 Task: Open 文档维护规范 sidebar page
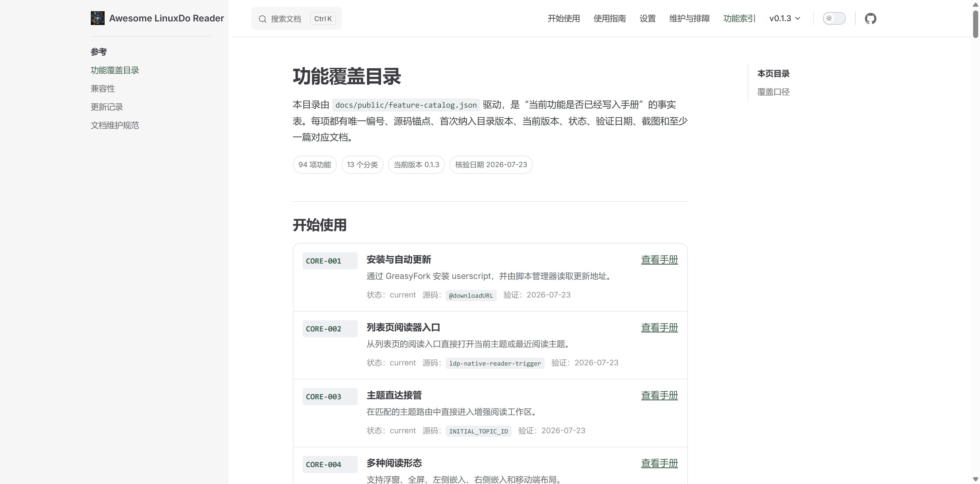point(115,125)
